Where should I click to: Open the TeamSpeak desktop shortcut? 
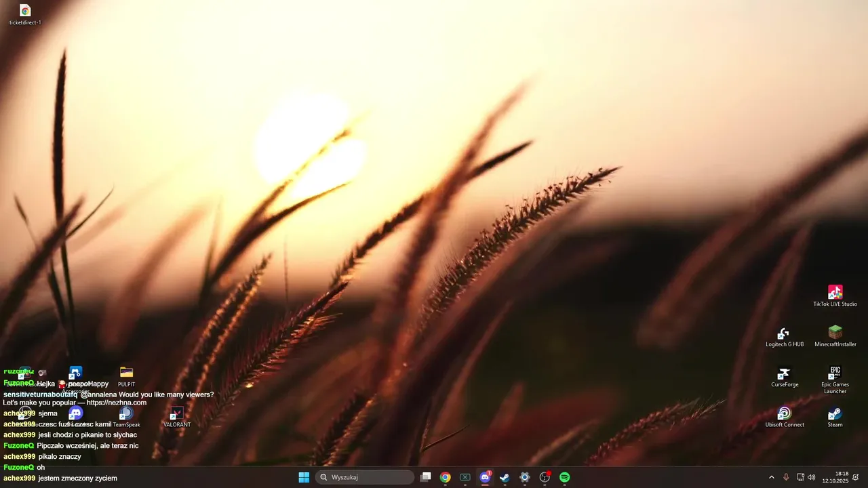126,418
